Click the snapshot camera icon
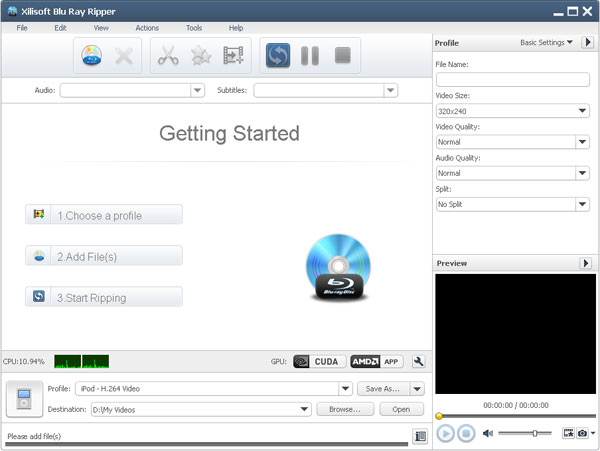 point(582,433)
